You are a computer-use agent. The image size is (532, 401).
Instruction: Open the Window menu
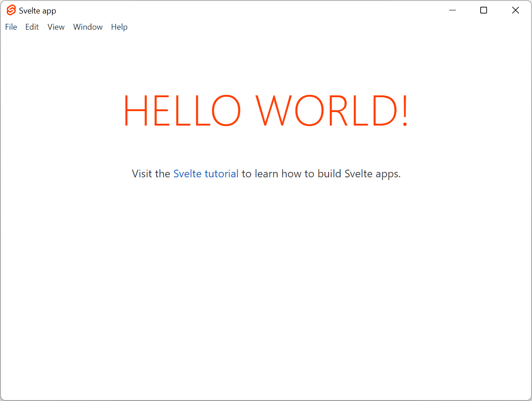(x=88, y=27)
